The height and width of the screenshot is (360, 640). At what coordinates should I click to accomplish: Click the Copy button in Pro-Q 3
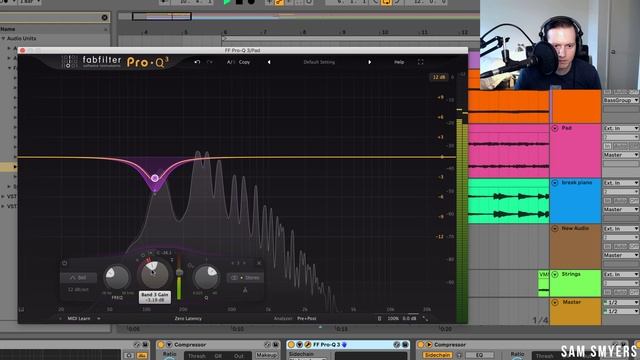click(x=244, y=62)
